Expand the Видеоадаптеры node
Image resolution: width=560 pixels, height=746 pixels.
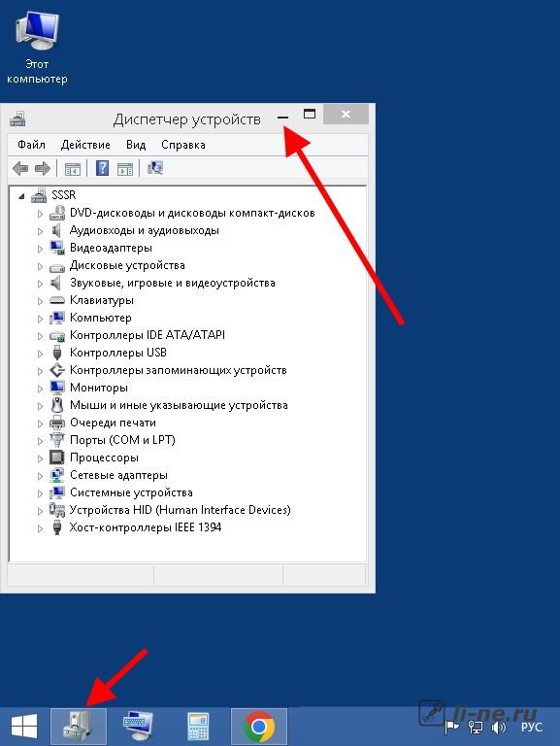[41, 249]
